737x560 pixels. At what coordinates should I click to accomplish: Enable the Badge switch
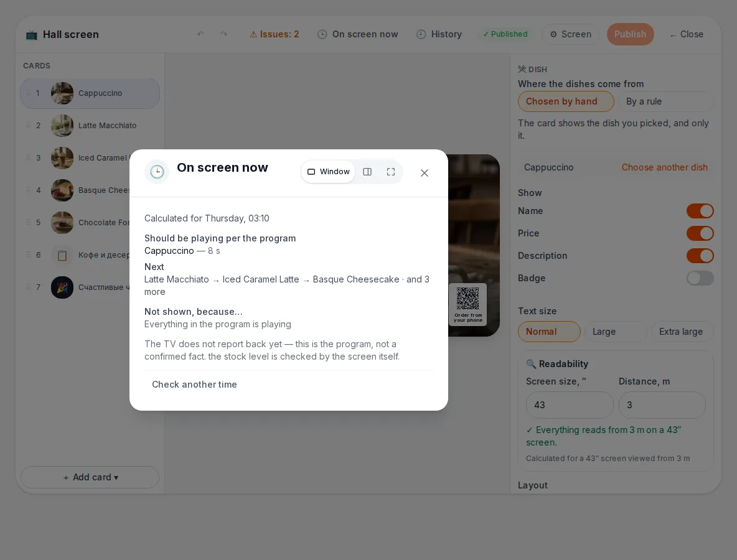700,278
